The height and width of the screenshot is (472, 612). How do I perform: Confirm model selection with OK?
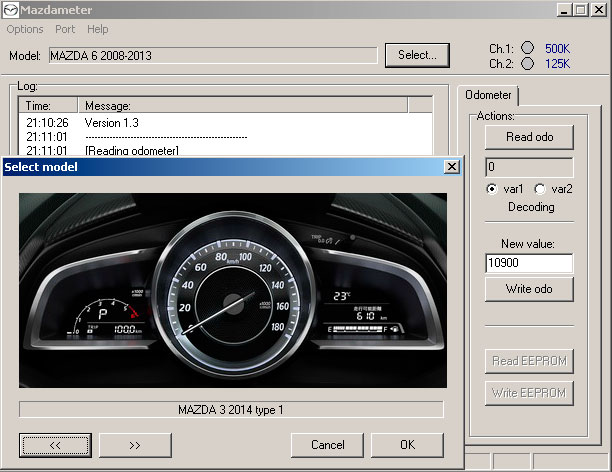pos(407,444)
